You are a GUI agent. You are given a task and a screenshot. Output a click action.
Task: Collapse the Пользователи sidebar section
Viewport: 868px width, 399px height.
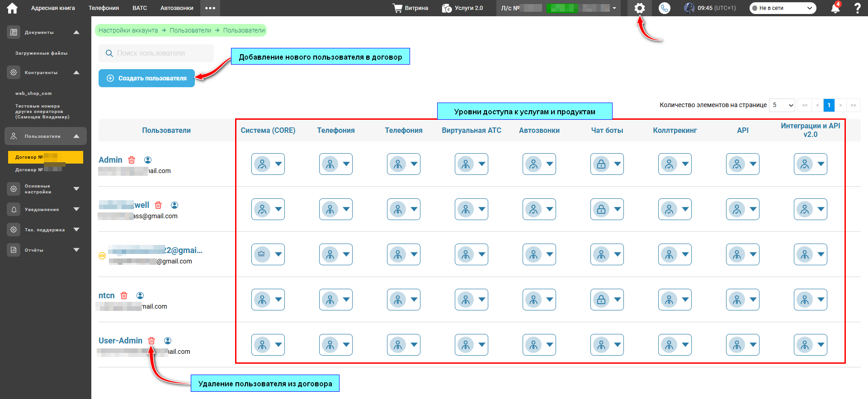coord(76,136)
